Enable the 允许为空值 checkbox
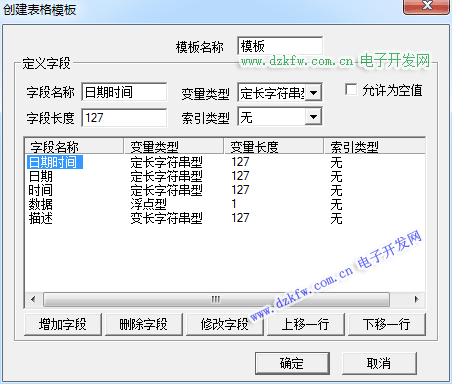Viewport: 452px width, 384px height. coord(351,90)
